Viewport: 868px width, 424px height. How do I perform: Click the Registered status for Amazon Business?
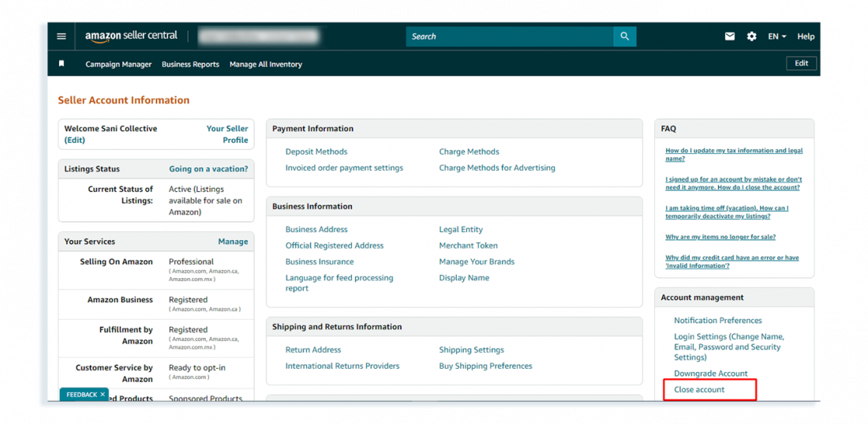pos(189,300)
